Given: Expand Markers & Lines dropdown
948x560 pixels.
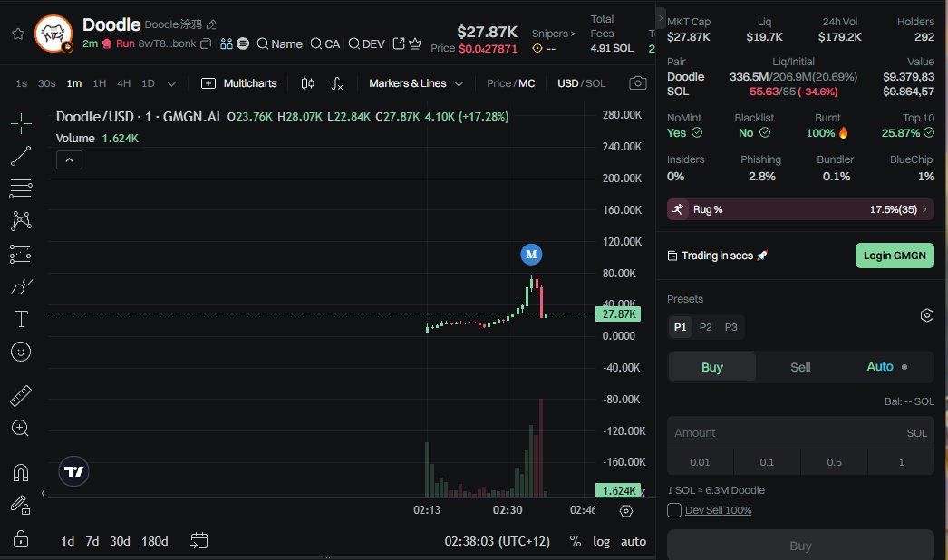Looking at the screenshot, I should (416, 83).
